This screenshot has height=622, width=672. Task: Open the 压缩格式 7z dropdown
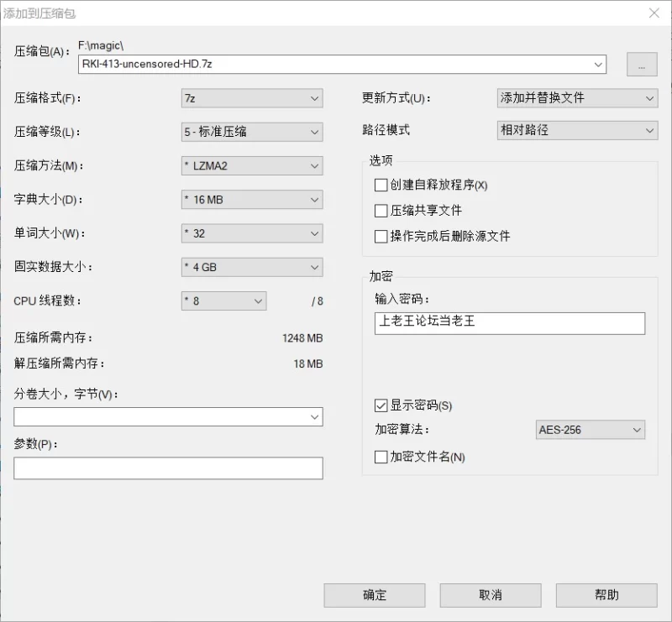[x=252, y=98]
